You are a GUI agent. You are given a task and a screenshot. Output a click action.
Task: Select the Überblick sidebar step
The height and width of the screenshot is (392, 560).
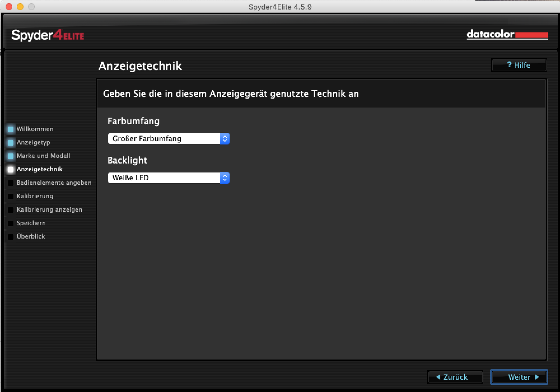click(x=31, y=237)
